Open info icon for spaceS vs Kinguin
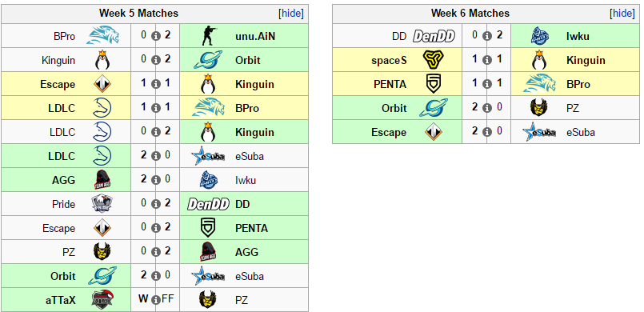The width and height of the screenshot is (644, 312). [487, 60]
